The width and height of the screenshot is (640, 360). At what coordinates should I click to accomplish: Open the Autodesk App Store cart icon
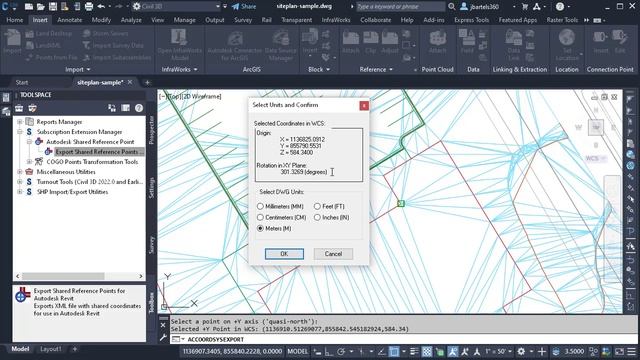[525, 7]
